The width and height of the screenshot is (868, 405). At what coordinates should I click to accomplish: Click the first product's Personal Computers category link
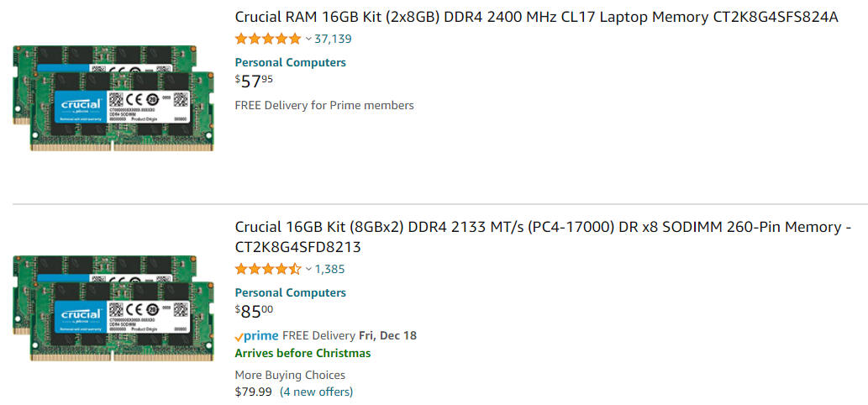click(x=290, y=62)
